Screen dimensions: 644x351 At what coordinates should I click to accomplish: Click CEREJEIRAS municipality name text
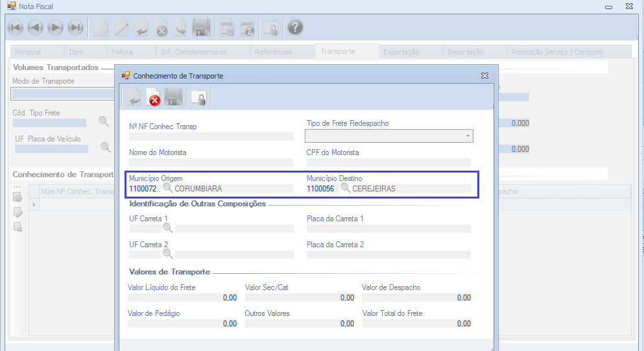[374, 189]
